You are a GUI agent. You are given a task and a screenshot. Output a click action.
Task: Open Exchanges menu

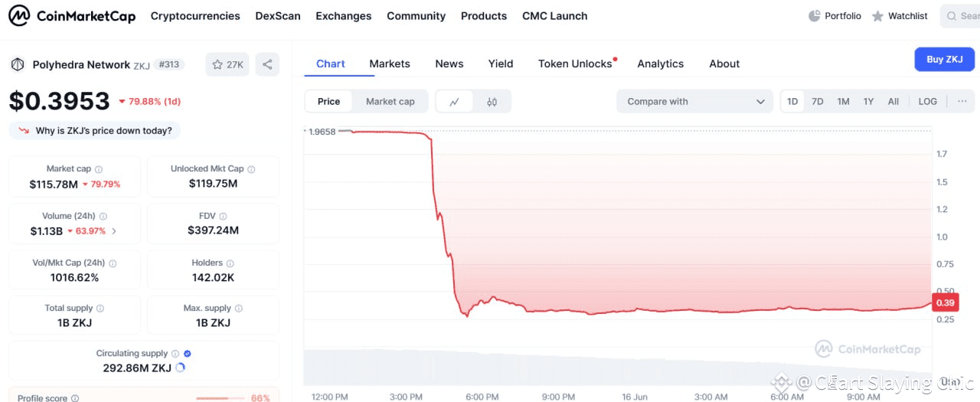[x=344, y=16]
